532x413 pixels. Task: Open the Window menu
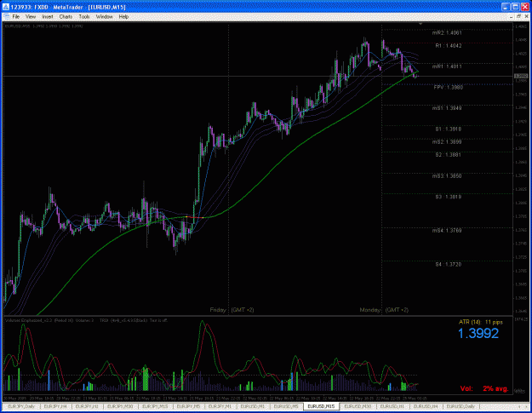[104, 17]
